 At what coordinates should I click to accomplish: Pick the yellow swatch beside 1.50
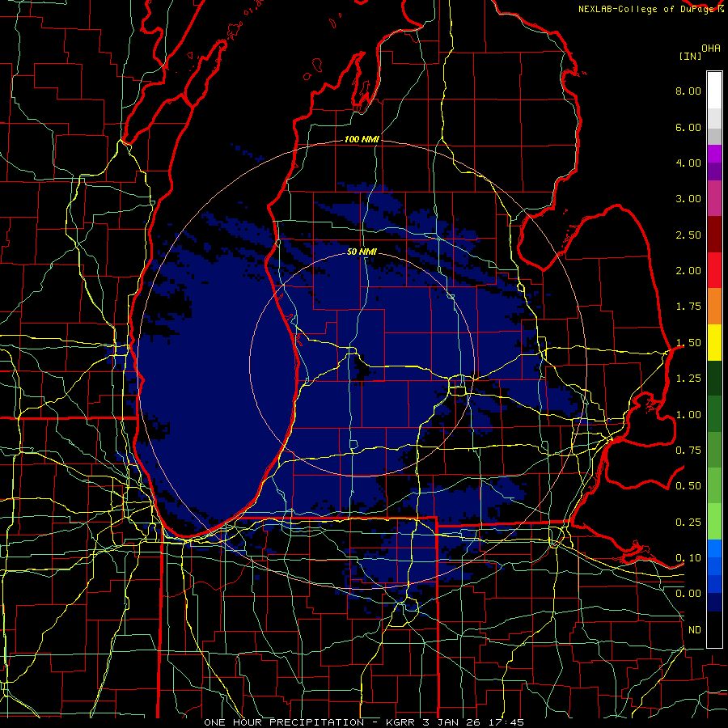pos(714,342)
